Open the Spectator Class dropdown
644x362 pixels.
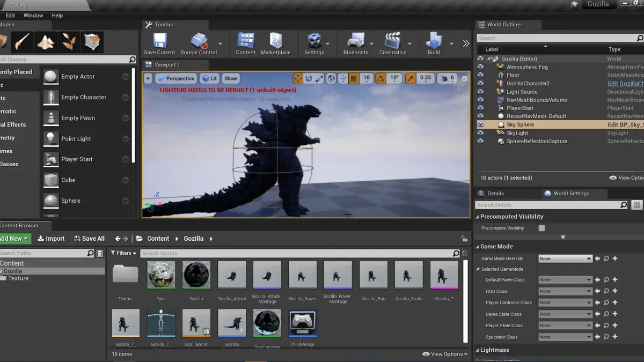[565, 337]
